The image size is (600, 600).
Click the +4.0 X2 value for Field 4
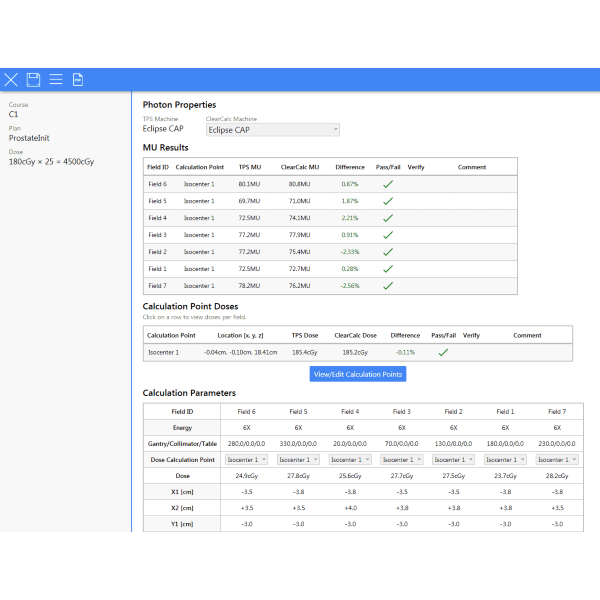coord(350,508)
